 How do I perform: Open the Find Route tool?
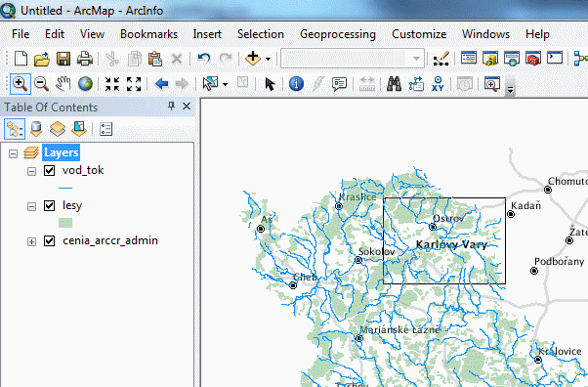coord(416,84)
